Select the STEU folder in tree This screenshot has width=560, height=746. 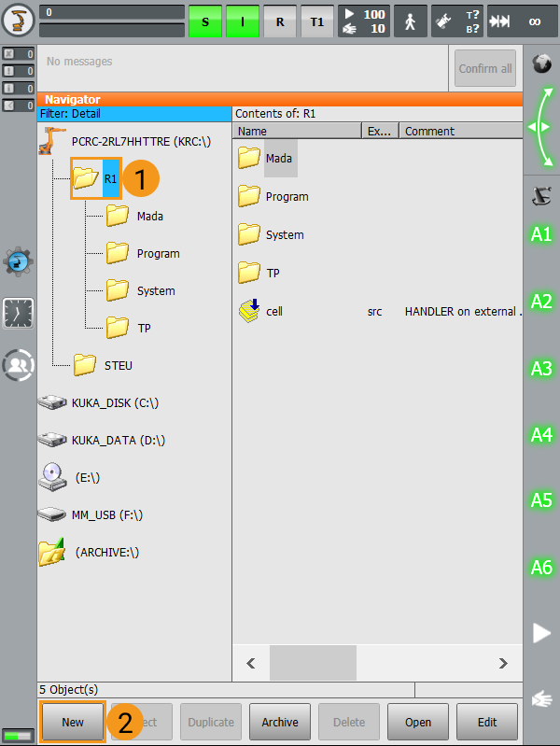point(103,365)
